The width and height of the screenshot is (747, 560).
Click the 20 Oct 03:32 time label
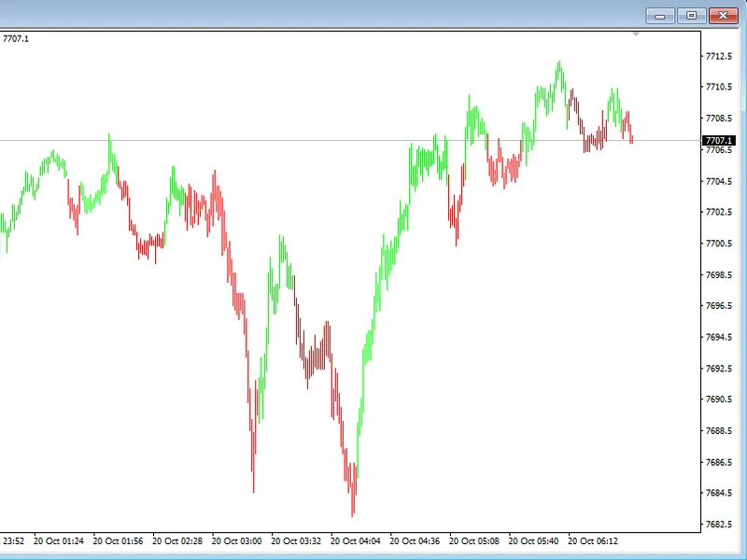[296, 541]
